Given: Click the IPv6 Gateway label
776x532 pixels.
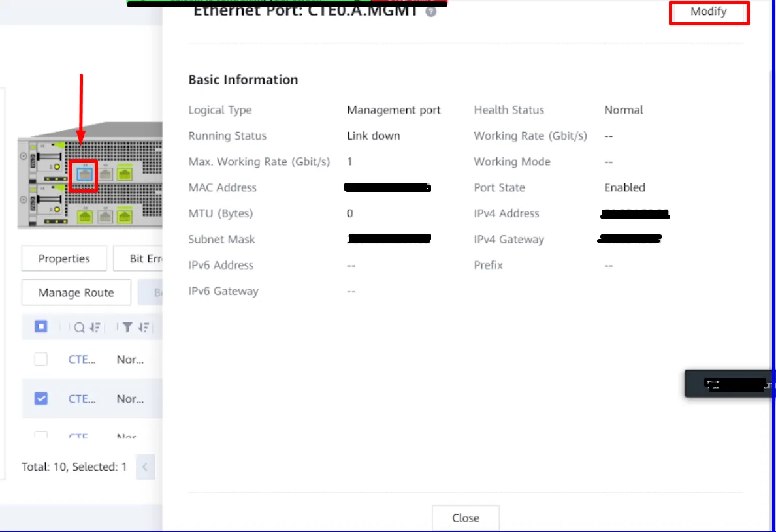Looking at the screenshot, I should point(223,291).
